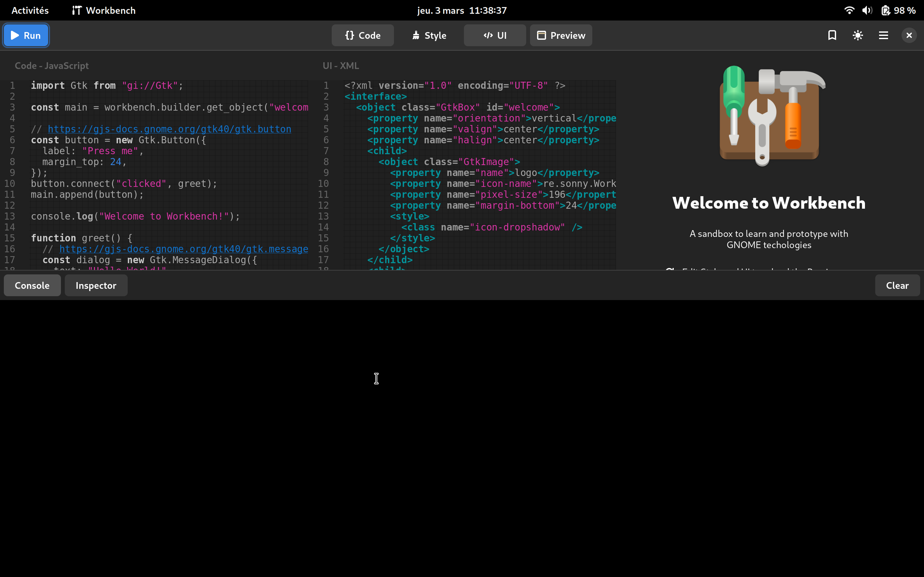
Task: Click the volume indicator icon
Action: [867, 10]
